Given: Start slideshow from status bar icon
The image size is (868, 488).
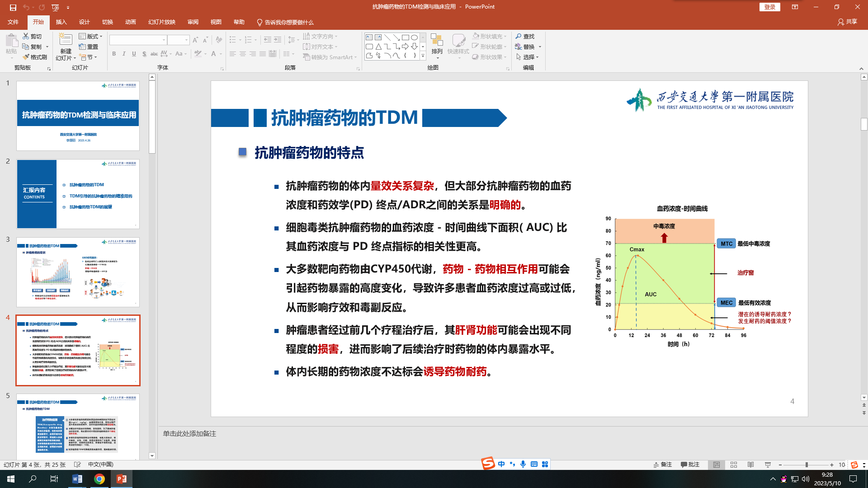Looking at the screenshot, I should [x=768, y=465].
